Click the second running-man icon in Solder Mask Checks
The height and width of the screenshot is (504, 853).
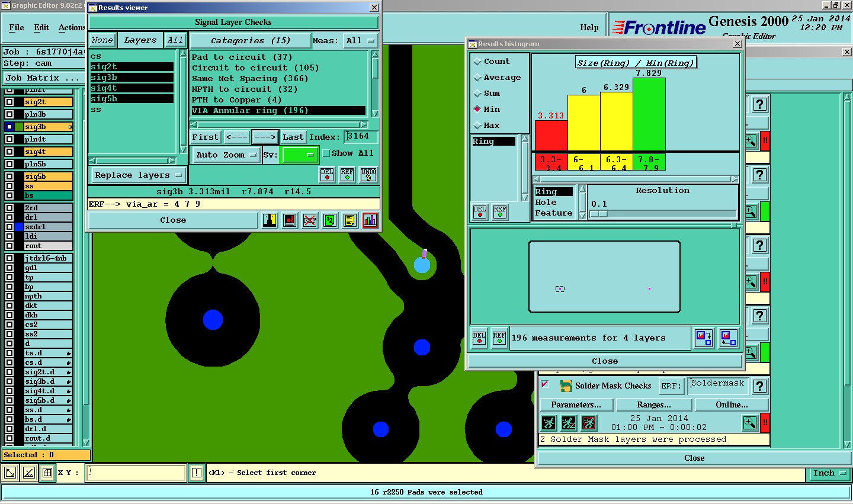(569, 423)
